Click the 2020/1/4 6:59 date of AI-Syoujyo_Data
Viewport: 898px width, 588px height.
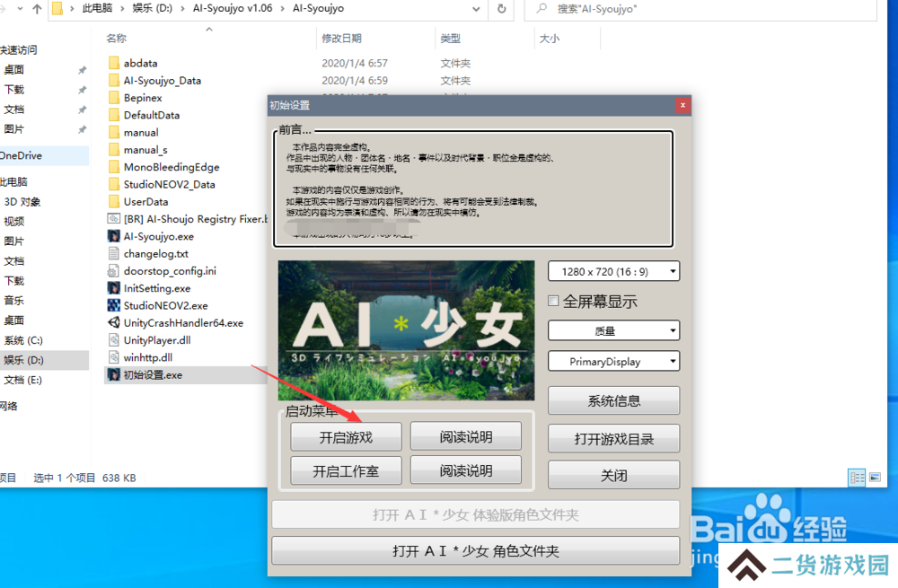(x=355, y=80)
